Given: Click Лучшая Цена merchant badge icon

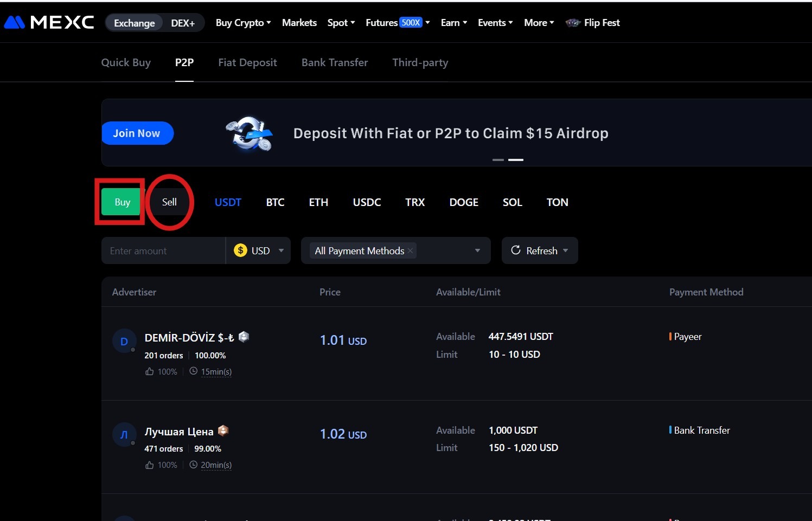Looking at the screenshot, I should tap(223, 431).
